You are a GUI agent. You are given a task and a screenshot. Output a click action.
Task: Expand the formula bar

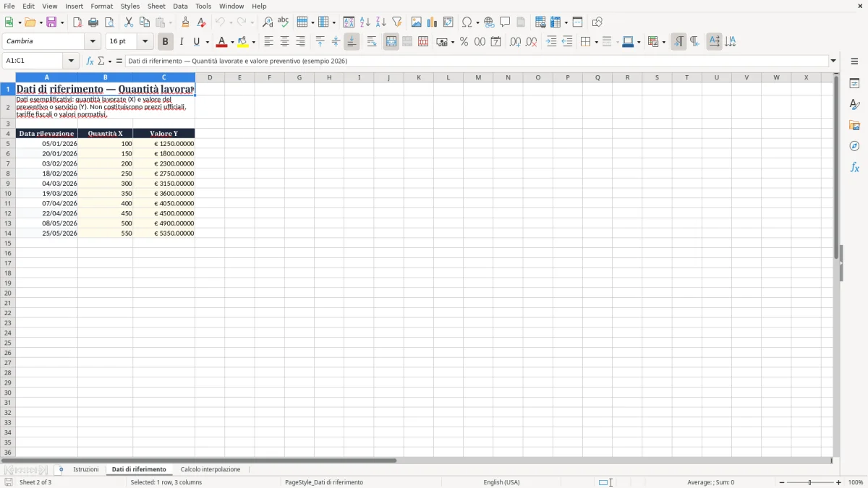[x=833, y=61]
